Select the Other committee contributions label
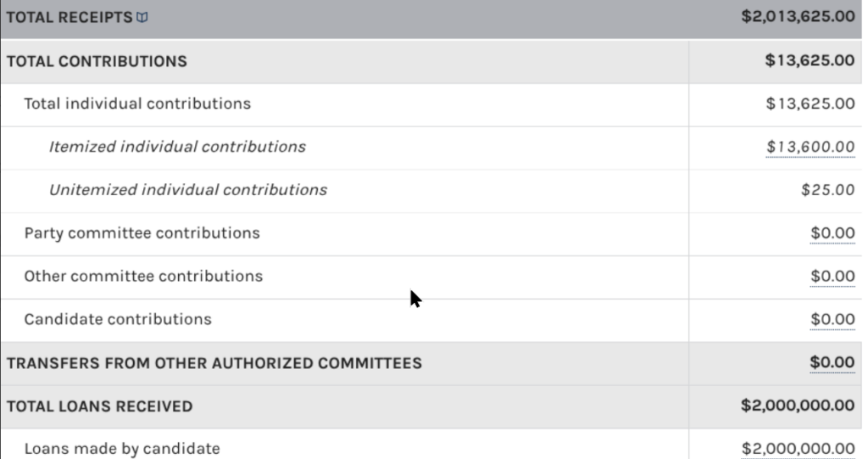This screenshot has width=868, height=459. [143, 276]
